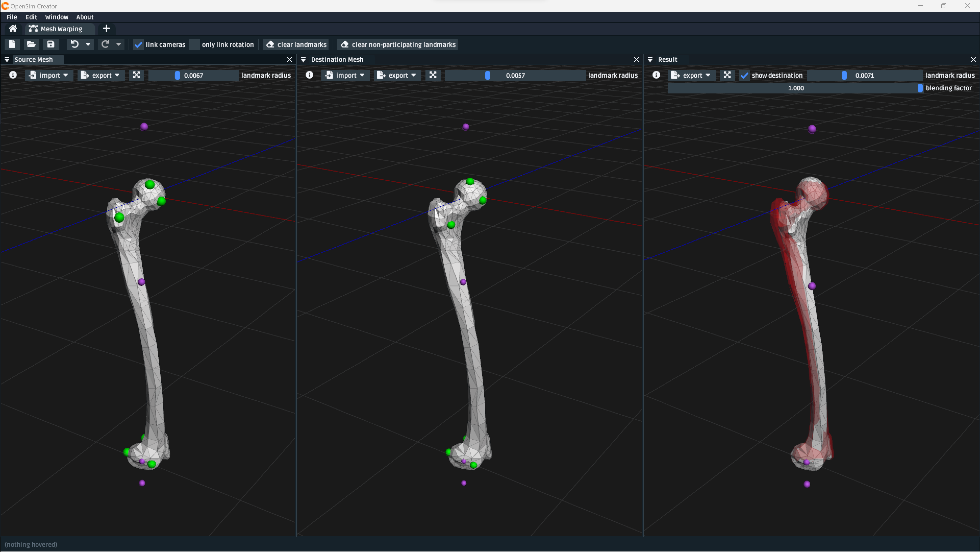Image resolution: width=980 pixels, height=552 pixels.
Task: Undo the last action
Action: point(74,44)
